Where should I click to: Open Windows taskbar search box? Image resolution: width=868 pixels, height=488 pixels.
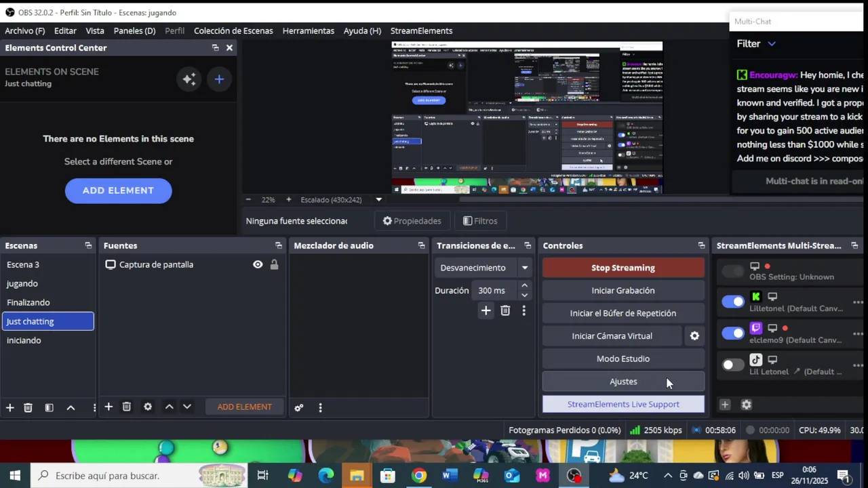click(x=139, y=475)
